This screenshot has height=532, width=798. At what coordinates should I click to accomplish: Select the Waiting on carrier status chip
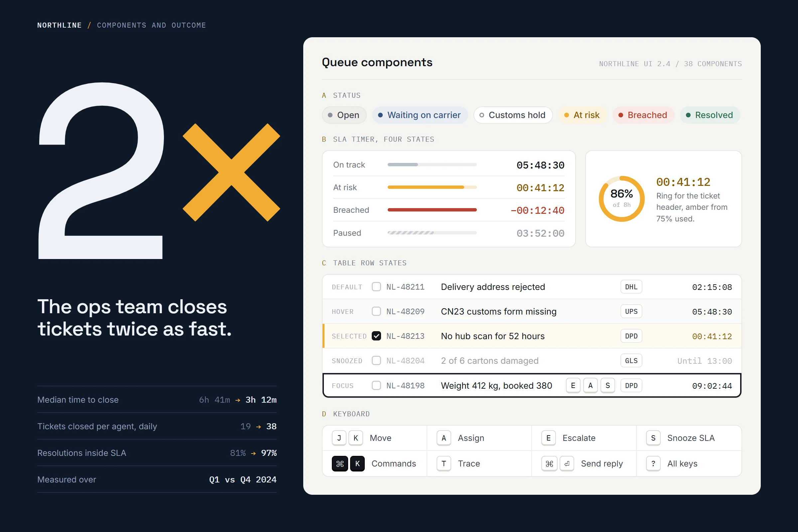(420, 115)
